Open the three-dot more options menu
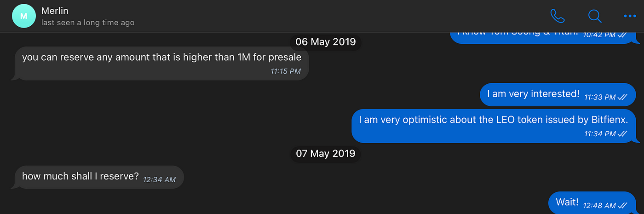The image size is (644, 214). [x=629, y=16]
